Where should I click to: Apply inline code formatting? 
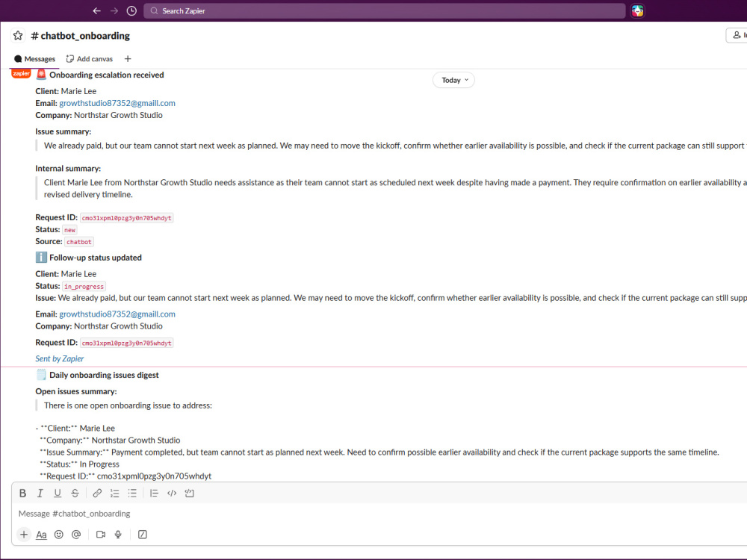[x=172, y=494]
